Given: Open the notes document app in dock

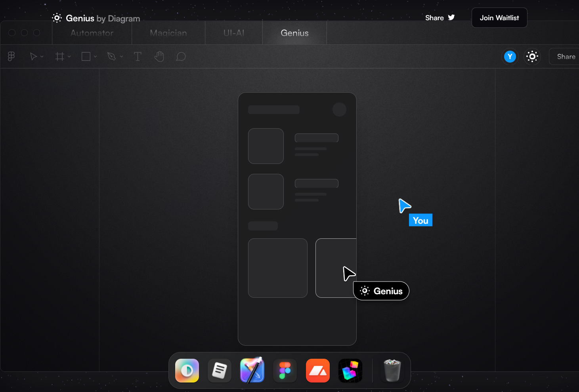Looking at the screenshot, I should (x=220, y=371).
